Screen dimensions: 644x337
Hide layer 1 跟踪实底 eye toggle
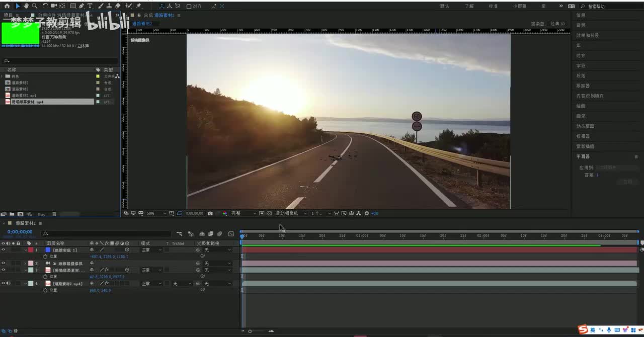pos(4,250)
